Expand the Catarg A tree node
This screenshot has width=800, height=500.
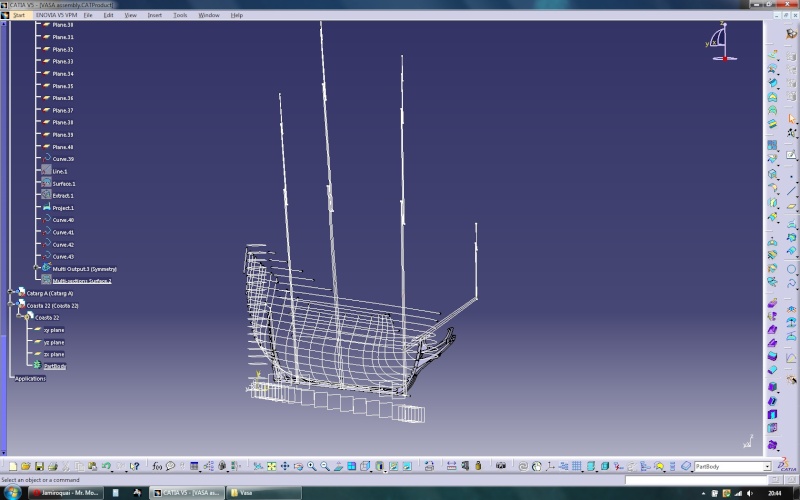point(11,292)
